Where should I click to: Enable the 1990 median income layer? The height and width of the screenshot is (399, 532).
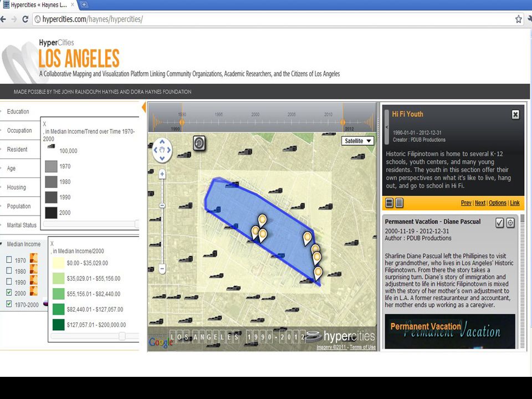pyautogui.click(x=9, y=282)
